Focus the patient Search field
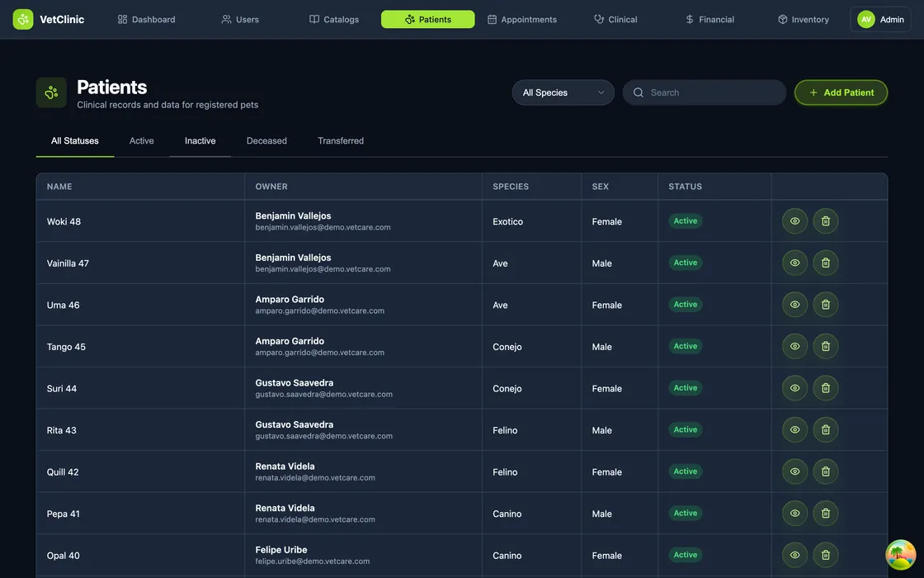Viewport: 924px width, 578px height. pos(714,92)
